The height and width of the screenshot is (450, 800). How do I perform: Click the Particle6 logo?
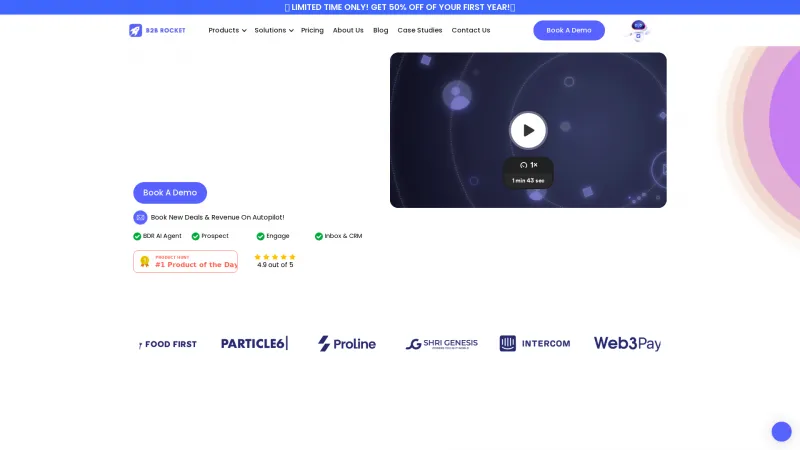[x=255, y=343]
